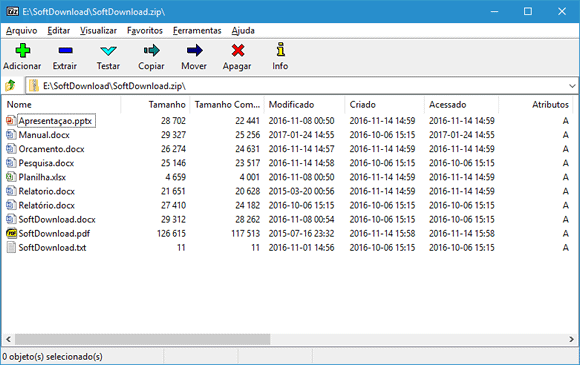Image resolution: width=580 pixels, height=365 pixels.
Task: Click the green Adicionar plus icon
Action: pos(23,51)
